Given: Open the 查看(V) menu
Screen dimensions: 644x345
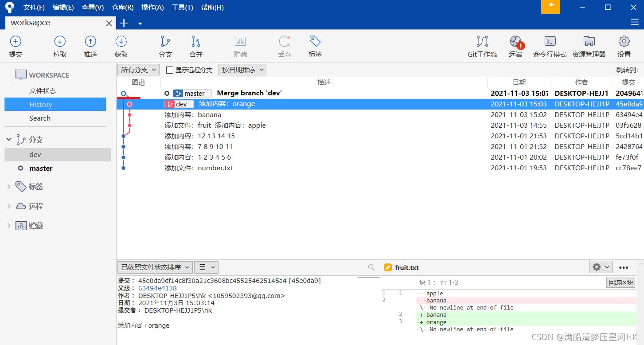Looking at the screenshot, I should (x=93, y=8).
